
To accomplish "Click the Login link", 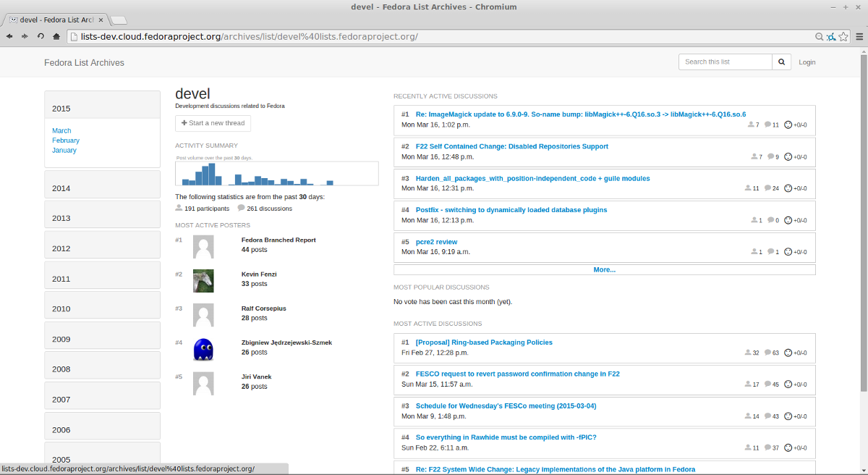I will click(807, 62).
